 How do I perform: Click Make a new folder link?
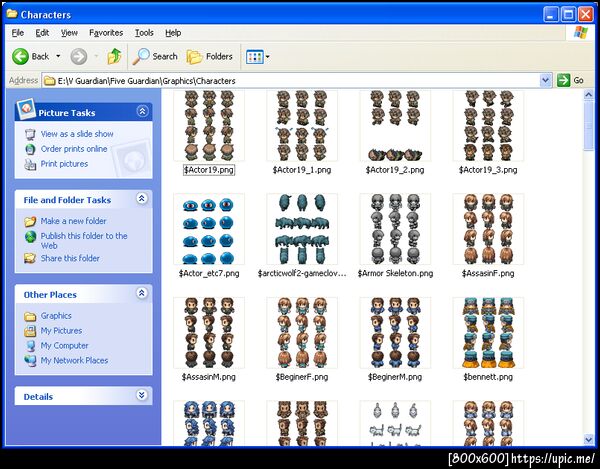[73, 221]
